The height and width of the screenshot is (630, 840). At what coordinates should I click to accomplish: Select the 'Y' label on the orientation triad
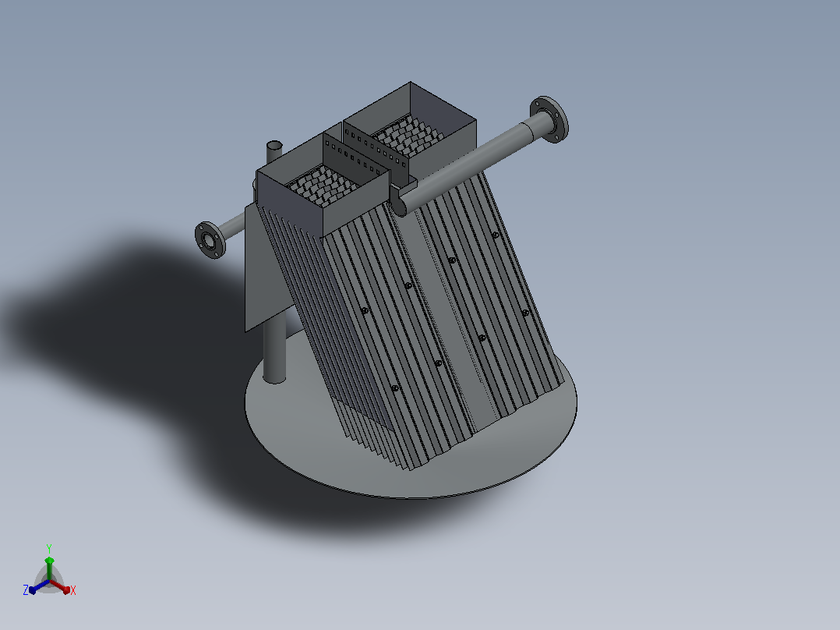point(49,549)
